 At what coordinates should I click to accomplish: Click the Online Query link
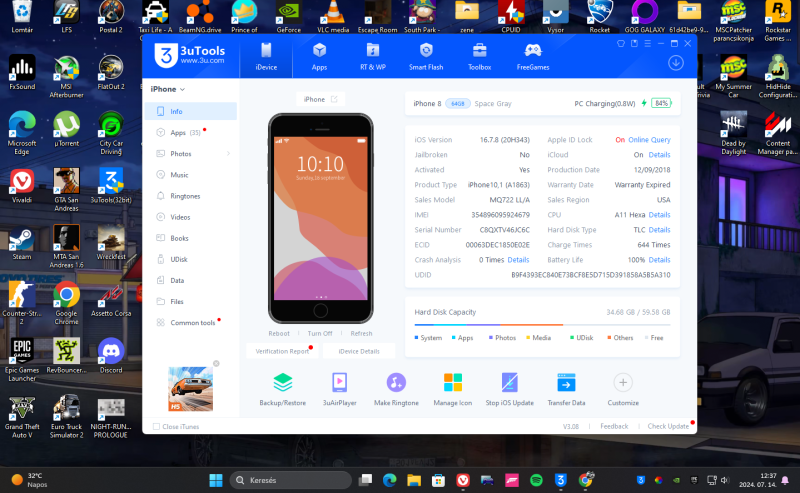point(649,140)
